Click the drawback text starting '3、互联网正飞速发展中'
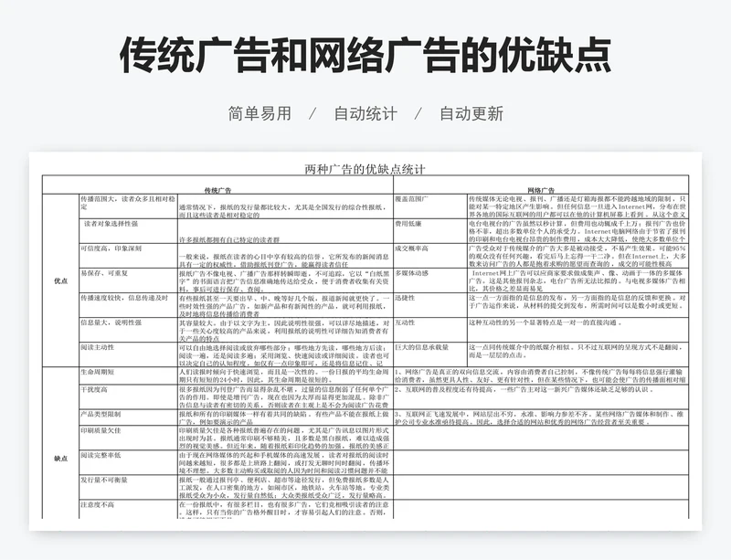Viewport: 731px width, 560px height. tap(539, 417)
